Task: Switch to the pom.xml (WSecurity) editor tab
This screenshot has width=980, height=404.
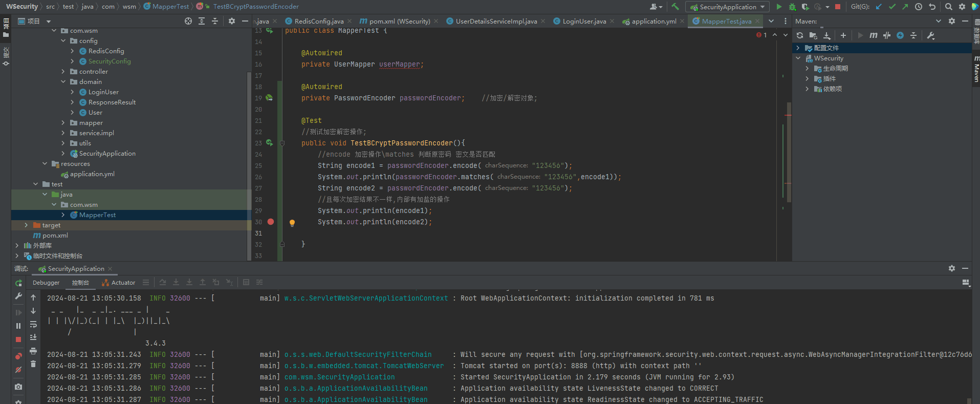Action: pos(399,21)
